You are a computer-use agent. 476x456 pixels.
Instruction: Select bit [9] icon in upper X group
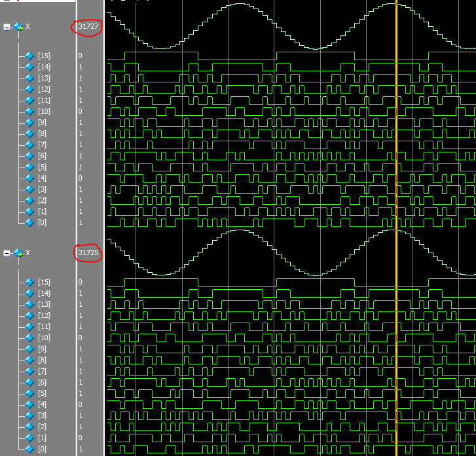[29, 122]
